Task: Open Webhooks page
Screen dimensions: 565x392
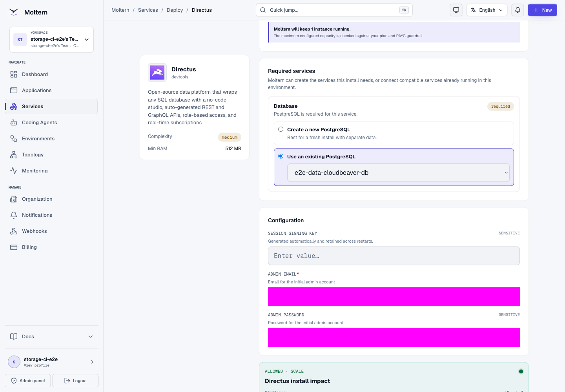Action: (x=51, y=231)
